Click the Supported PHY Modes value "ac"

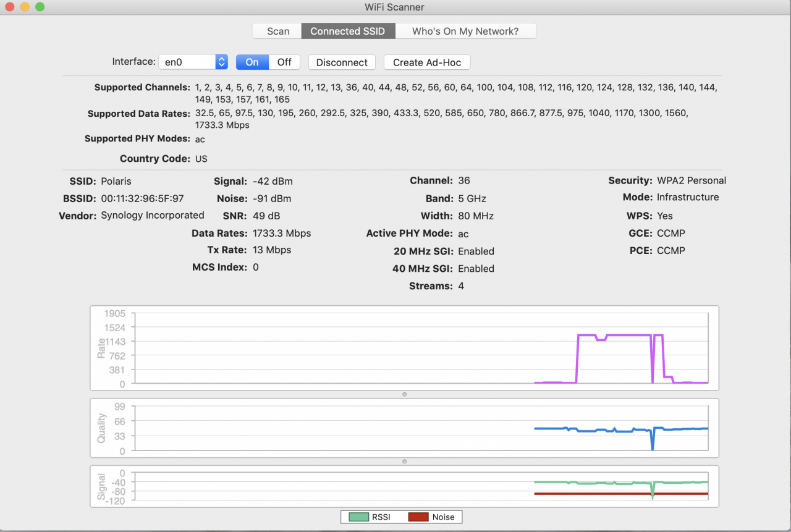[x=200, y=139]
